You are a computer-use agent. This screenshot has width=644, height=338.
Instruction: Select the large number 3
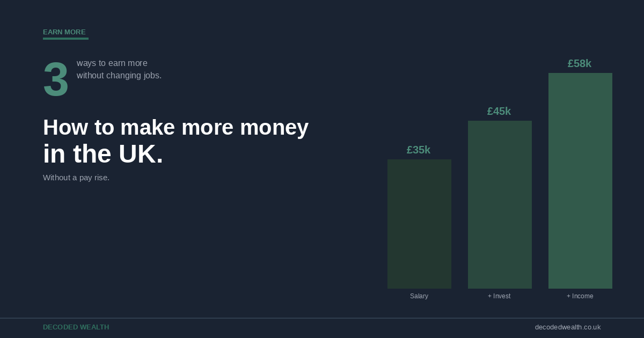pyautogui.click(x=56, y=80)
